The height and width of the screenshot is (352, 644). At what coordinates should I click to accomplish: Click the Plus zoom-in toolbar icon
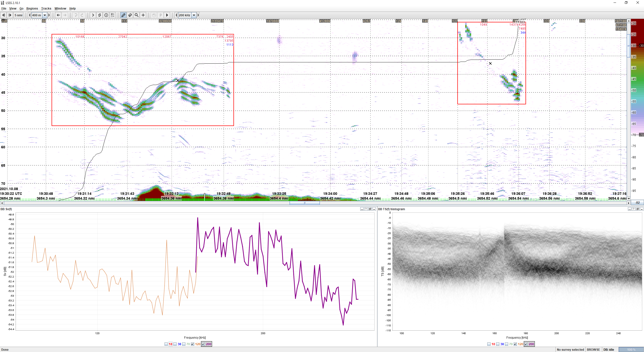[143, 15]
